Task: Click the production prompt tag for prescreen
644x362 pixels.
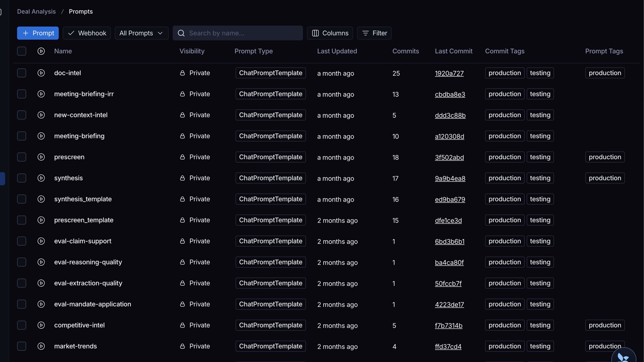Action: coord(605,157)
